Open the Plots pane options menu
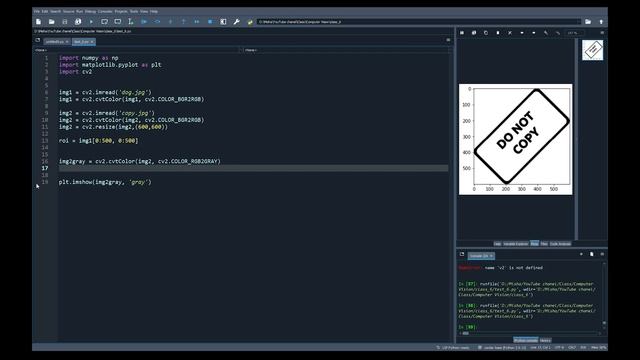This screenshot has height=360, width=640. coord(602,33)
